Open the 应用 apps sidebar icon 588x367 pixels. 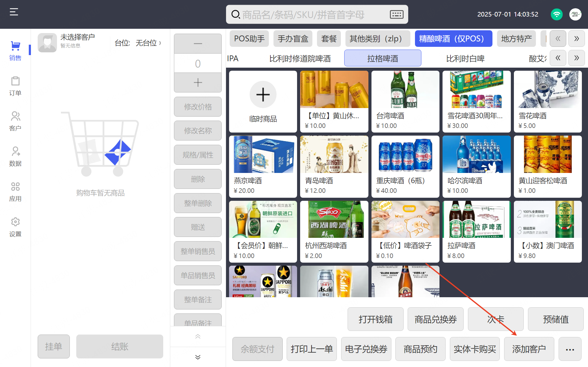pos(15,192)
